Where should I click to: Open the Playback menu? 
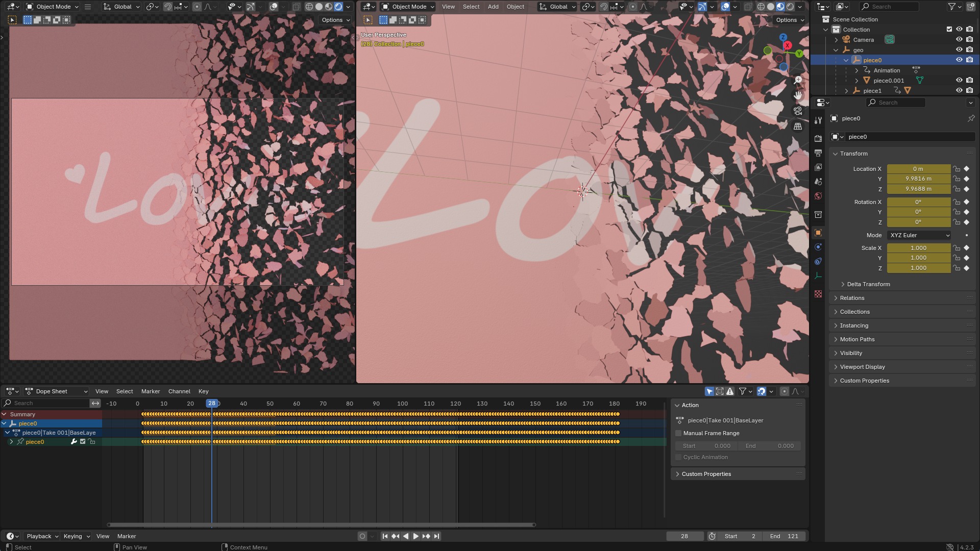point(42,536)
